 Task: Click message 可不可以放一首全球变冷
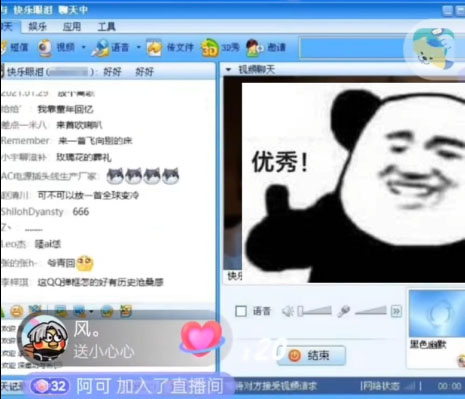[x=88, y=195]
